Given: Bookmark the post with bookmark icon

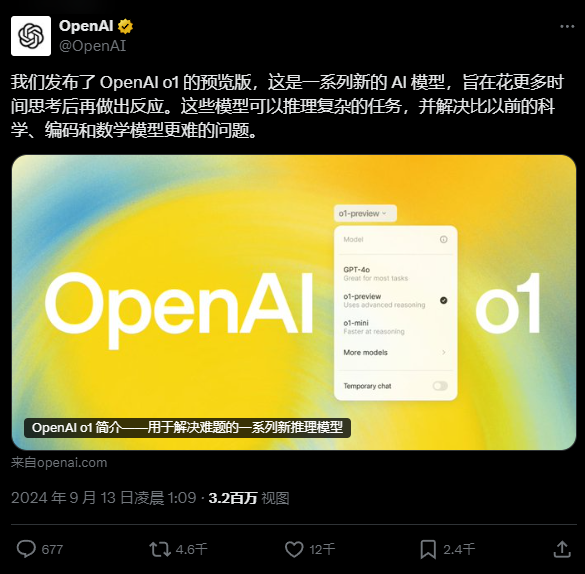Looking at the screenshot, I should [x=428, y=549].
